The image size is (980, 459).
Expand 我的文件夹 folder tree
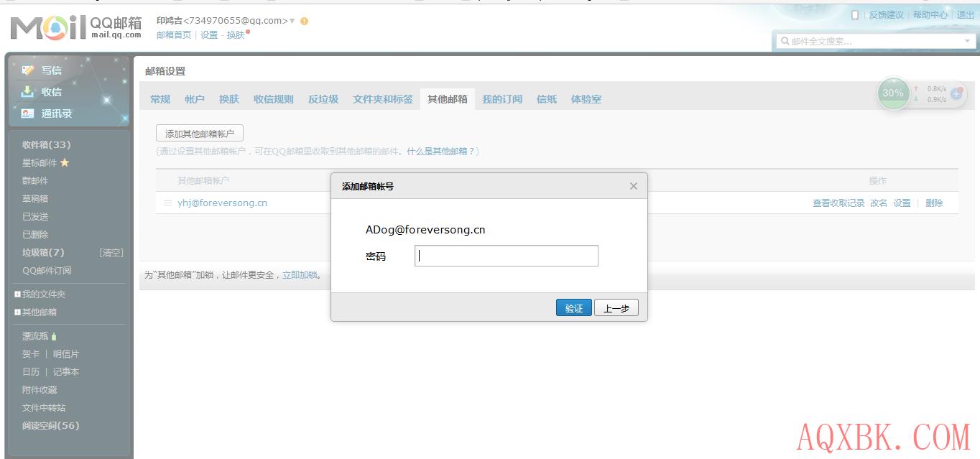18,295
